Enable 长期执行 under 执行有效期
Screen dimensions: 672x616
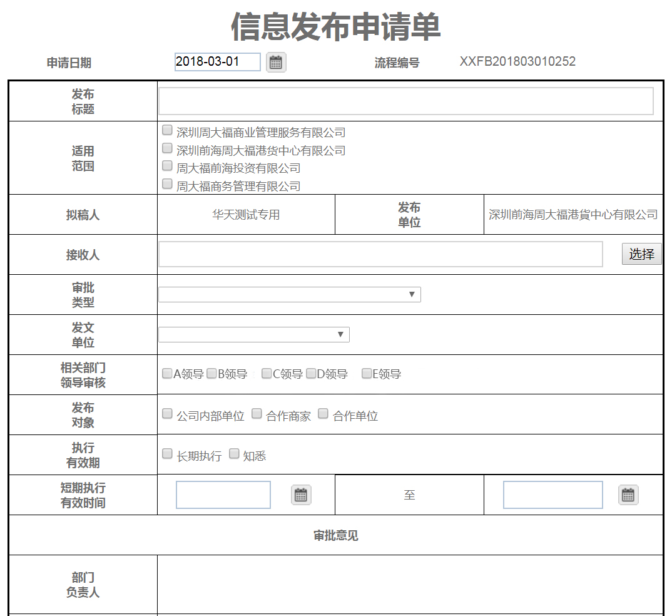click(166, 453)
